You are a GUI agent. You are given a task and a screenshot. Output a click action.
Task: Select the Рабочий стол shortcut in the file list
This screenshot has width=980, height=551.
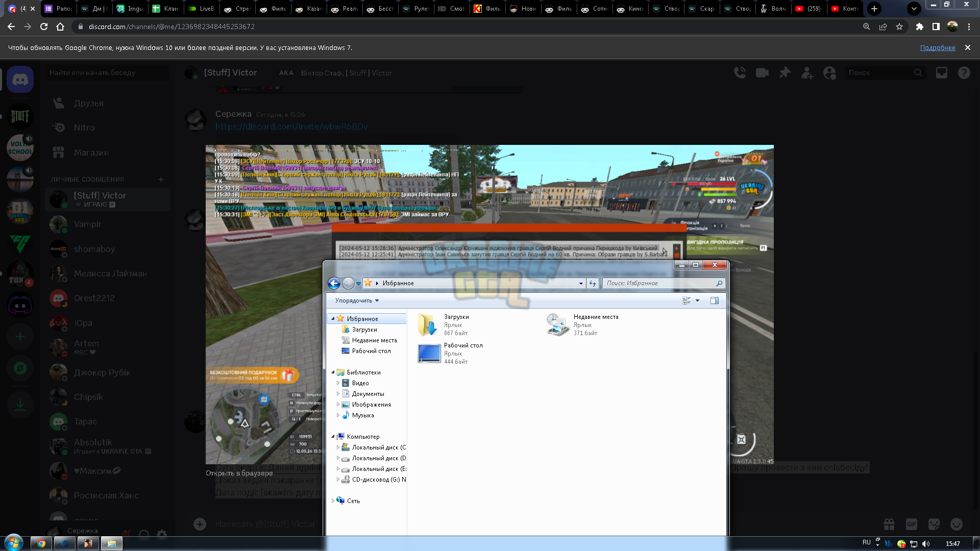[x=450, y=354]
